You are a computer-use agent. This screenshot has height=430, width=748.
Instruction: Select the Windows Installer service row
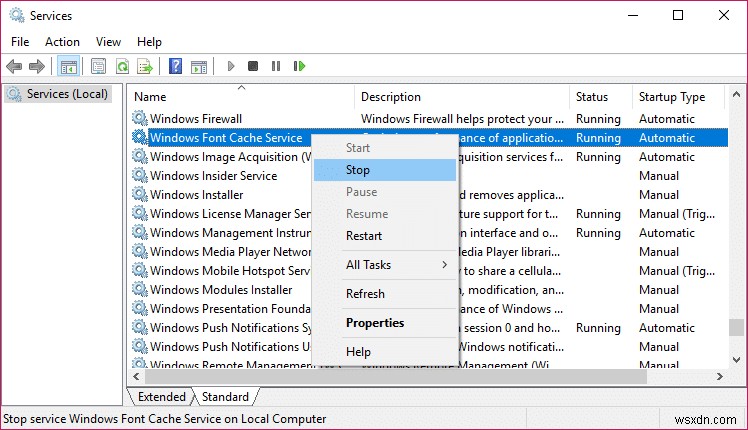point(428,195)
